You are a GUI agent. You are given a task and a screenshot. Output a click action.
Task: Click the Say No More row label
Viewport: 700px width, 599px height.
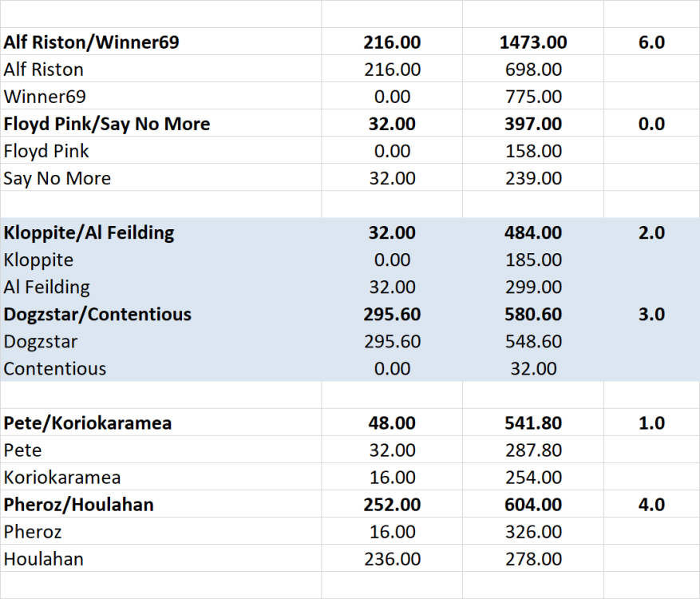57,178
